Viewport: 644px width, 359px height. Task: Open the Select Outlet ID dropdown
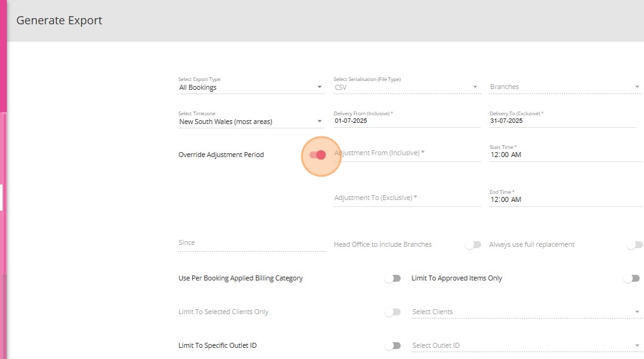[x=526, y=345]
